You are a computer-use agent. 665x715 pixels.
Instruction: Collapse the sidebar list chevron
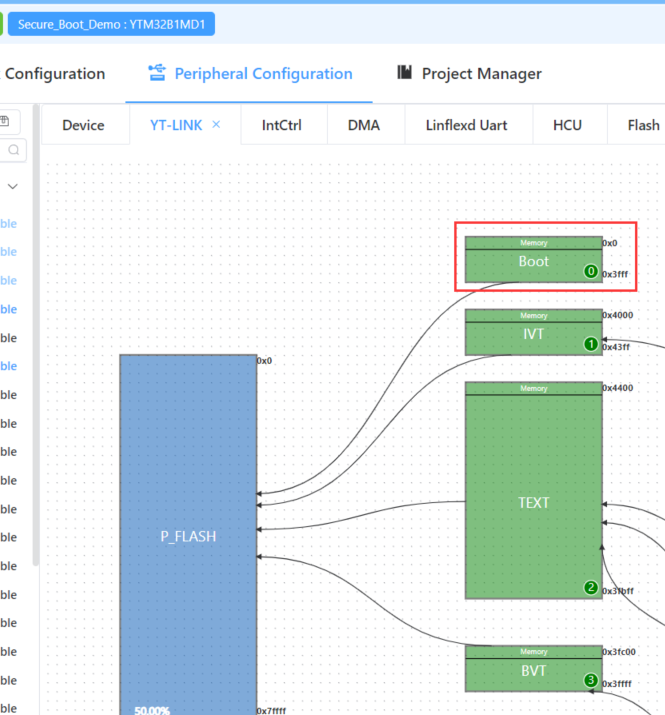click(13, 186)
